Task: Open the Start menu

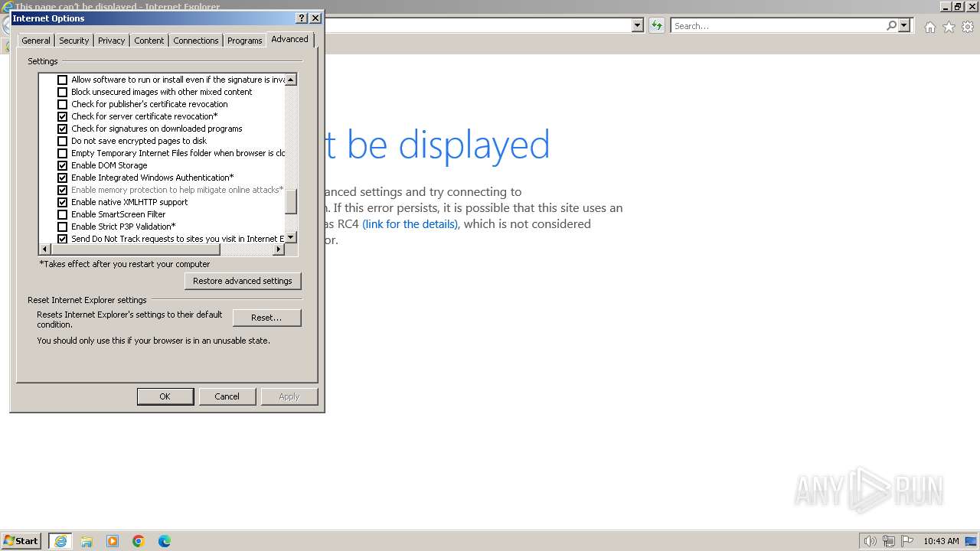Action: point(21,541)
